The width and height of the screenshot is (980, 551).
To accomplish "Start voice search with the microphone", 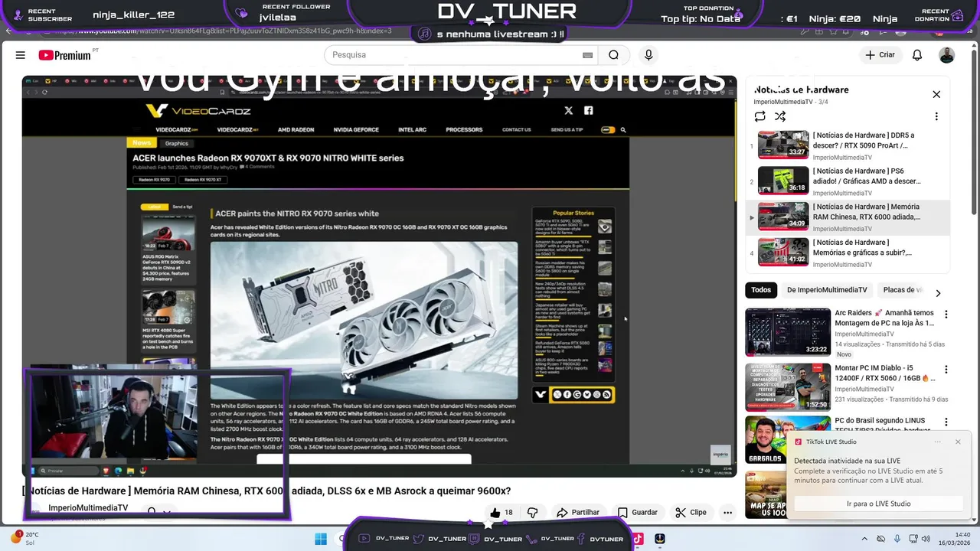I will point(648,55).
